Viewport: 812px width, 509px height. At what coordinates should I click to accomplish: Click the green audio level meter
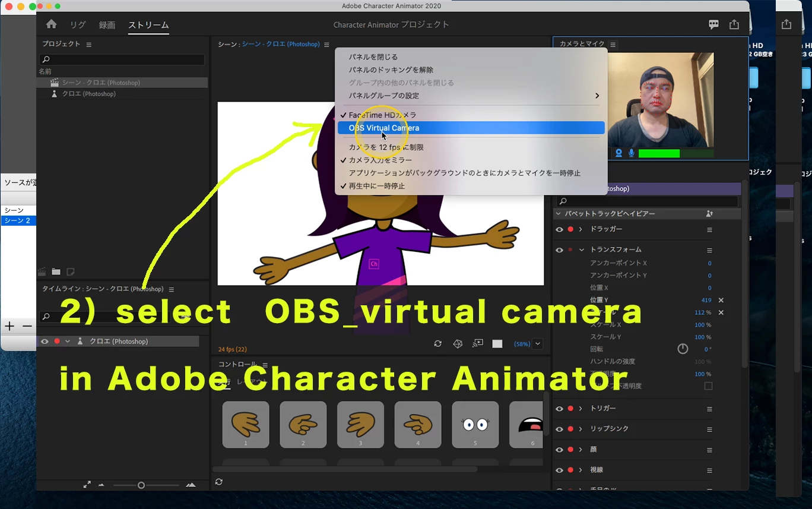pyautogui.click(x=676, y=153)
